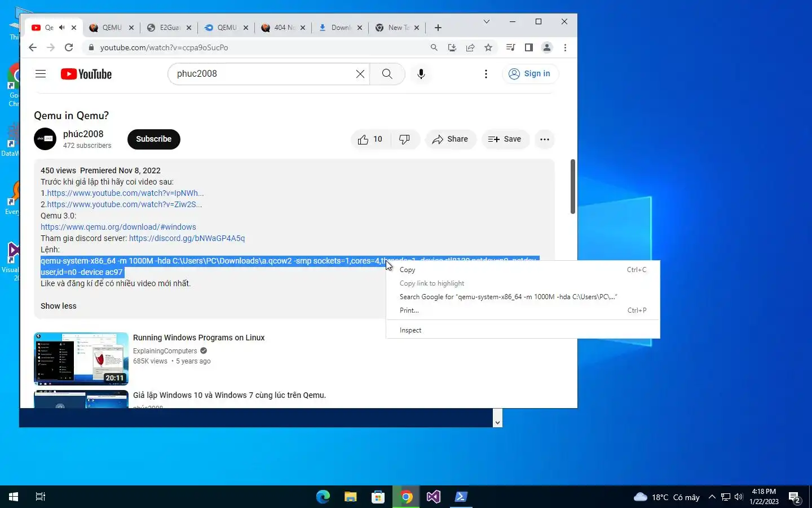Open Visual Studio from the taskbar
812x508 pixels.
pos(434,497)
